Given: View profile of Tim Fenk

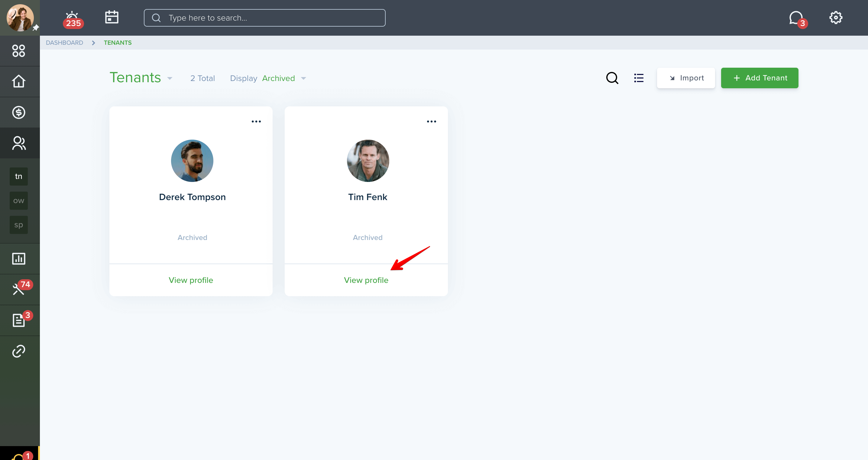Looking at the screenshot, I should [366, 280].
